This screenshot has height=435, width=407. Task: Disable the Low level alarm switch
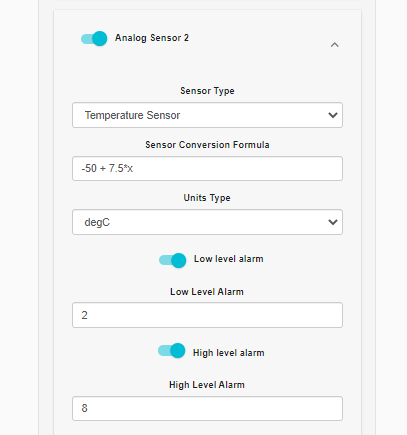click(173, 260)
